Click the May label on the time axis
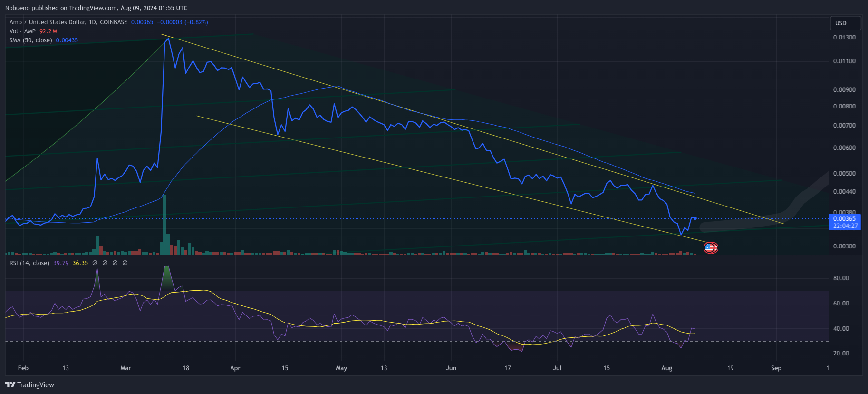868x394 pixels. [x=341, y=368]
